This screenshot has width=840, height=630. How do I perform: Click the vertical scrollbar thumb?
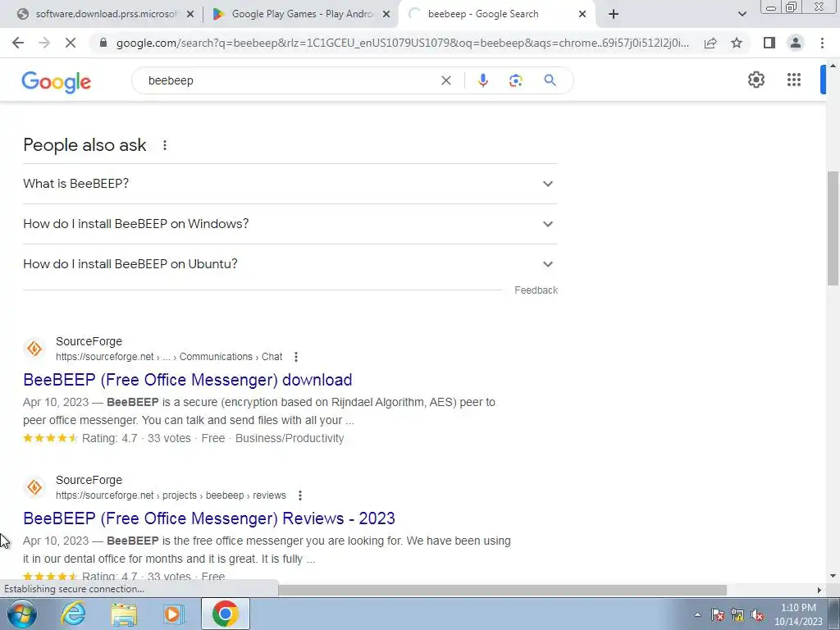click(x=833, y=229)
